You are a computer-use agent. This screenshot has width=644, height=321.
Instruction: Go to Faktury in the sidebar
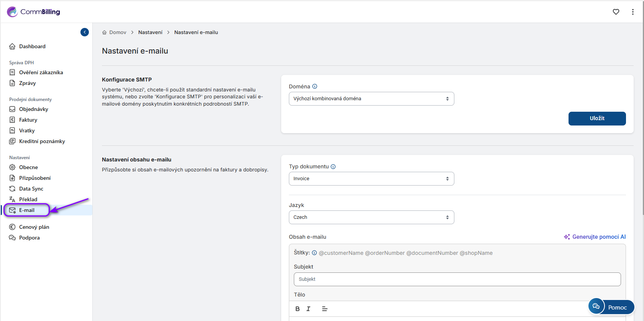[28, 120]
